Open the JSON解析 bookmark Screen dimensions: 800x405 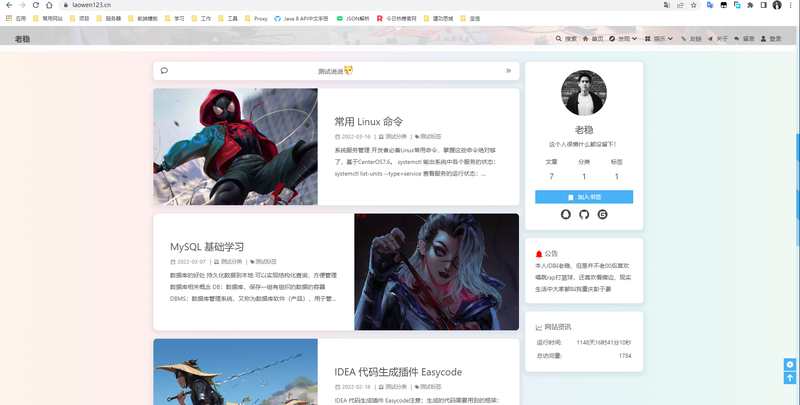(x=353, y=18)
